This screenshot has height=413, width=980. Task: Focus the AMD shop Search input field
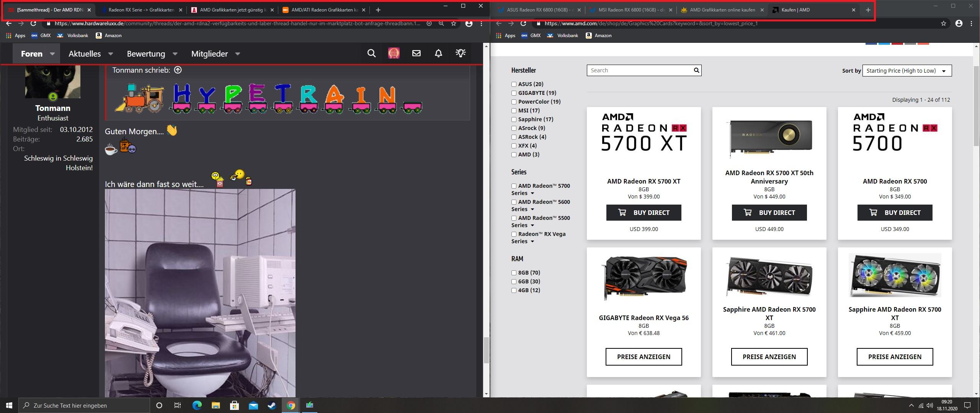pyautogui.click(x=639, y=70)
